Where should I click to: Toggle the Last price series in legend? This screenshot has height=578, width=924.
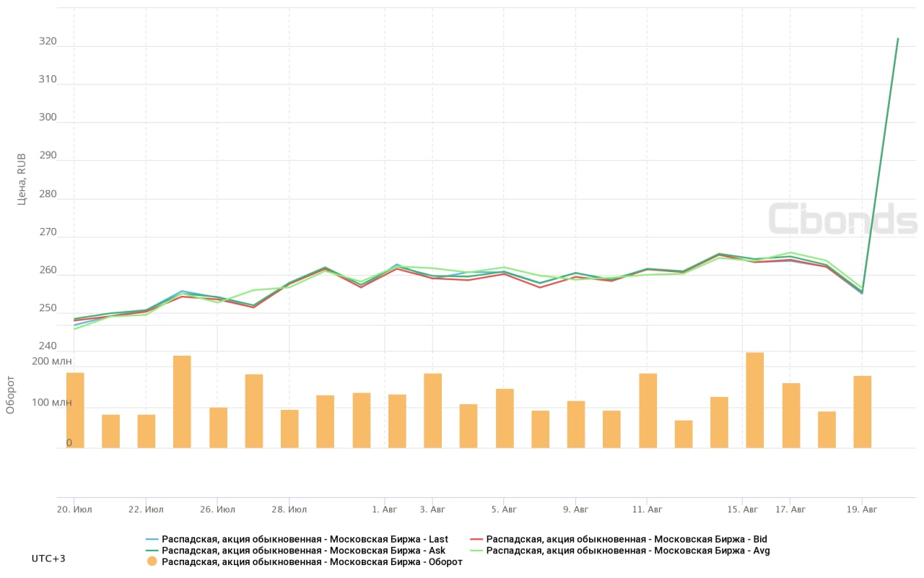click(297, 539)
